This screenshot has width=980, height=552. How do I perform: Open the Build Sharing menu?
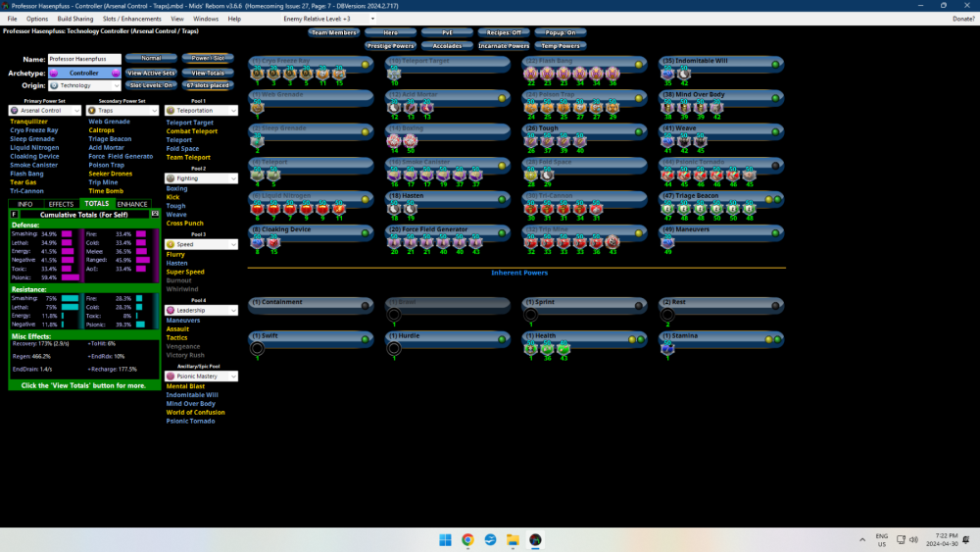[x=75, y=19]
